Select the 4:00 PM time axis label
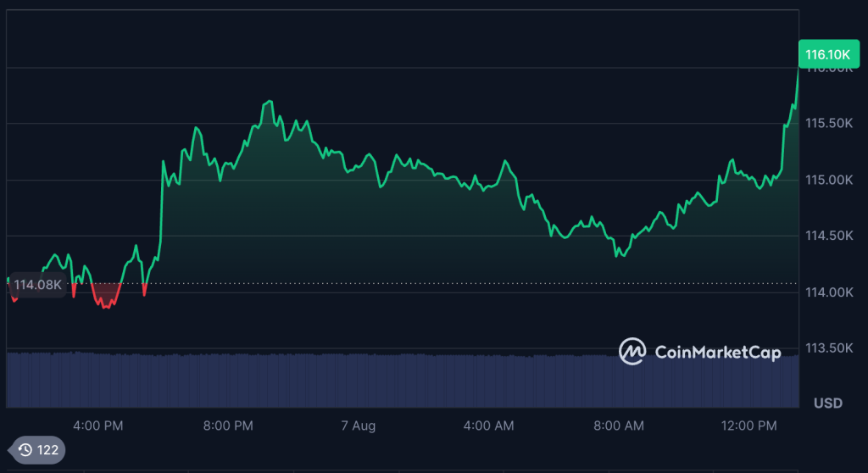Screen dimensions: 868x473 [x=98, y=426]
